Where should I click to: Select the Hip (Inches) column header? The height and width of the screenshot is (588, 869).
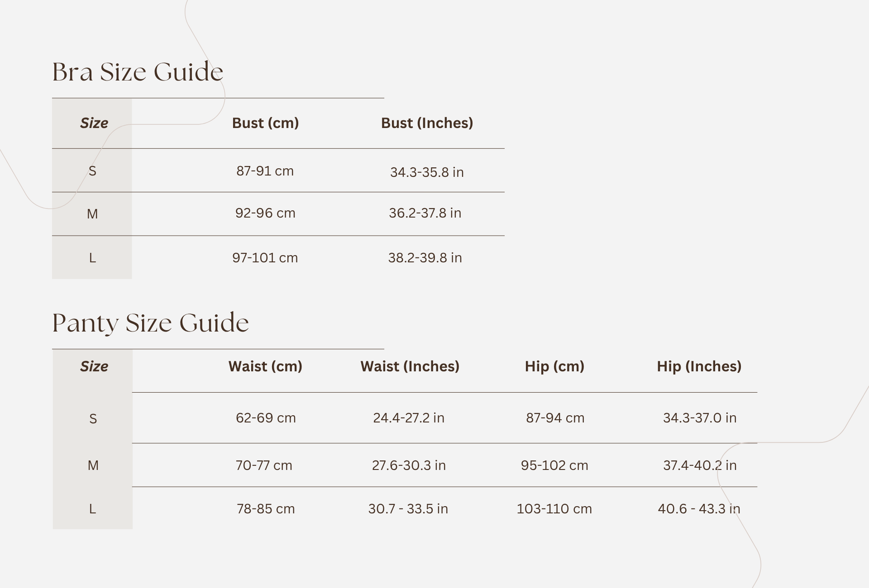pos(699,366)
